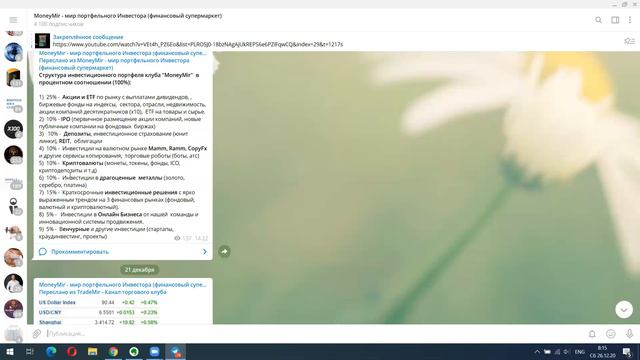Switch to green round app on taskbar
640x360 pixels.
[x=134, y=351]
